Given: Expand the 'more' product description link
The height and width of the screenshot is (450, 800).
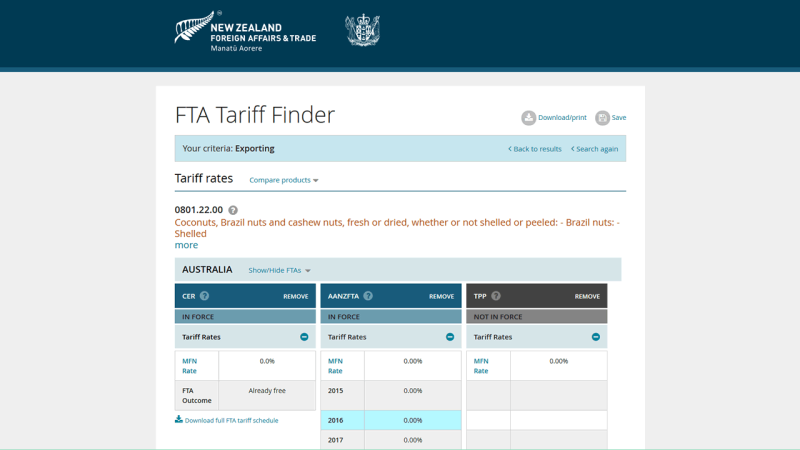Looking at the screenshot, I should (x=186, y=245).
